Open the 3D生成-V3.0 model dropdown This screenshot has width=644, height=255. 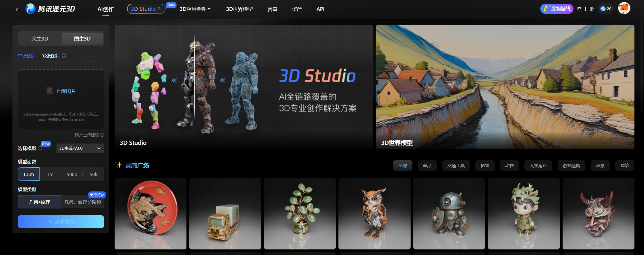pyautogui.click(x=80, y=148)
